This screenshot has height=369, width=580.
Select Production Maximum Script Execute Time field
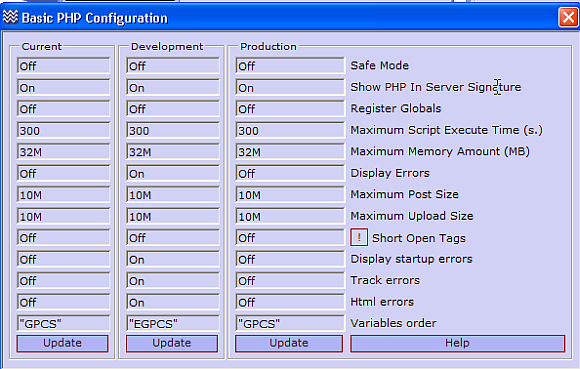(290, 130)
